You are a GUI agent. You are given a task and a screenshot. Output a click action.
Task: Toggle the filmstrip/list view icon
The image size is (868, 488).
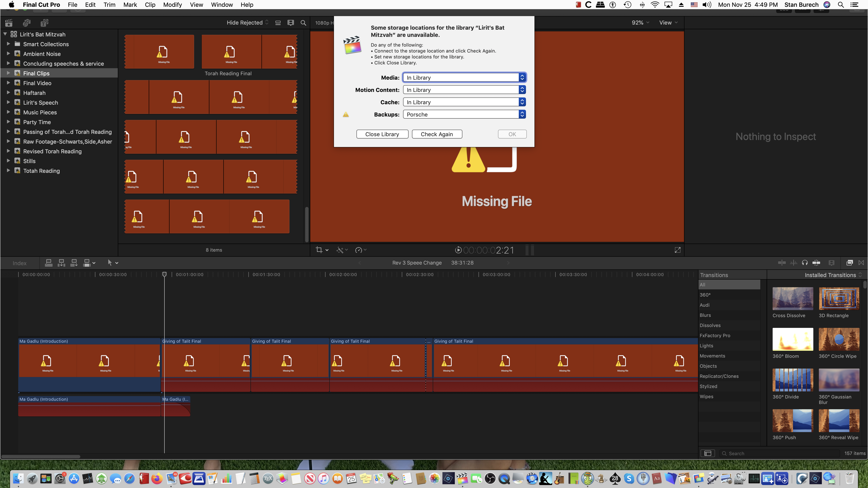coord(278,23)
